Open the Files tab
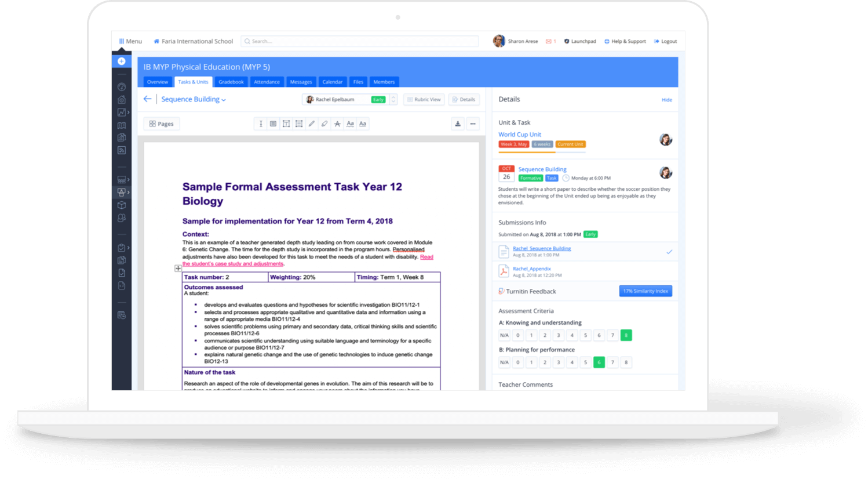 358,82
